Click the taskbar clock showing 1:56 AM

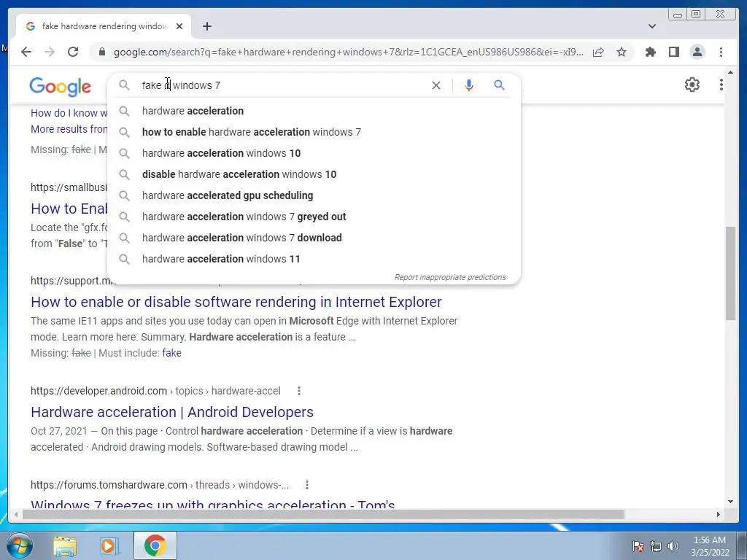pyautogui.click(x=710, y=546)
